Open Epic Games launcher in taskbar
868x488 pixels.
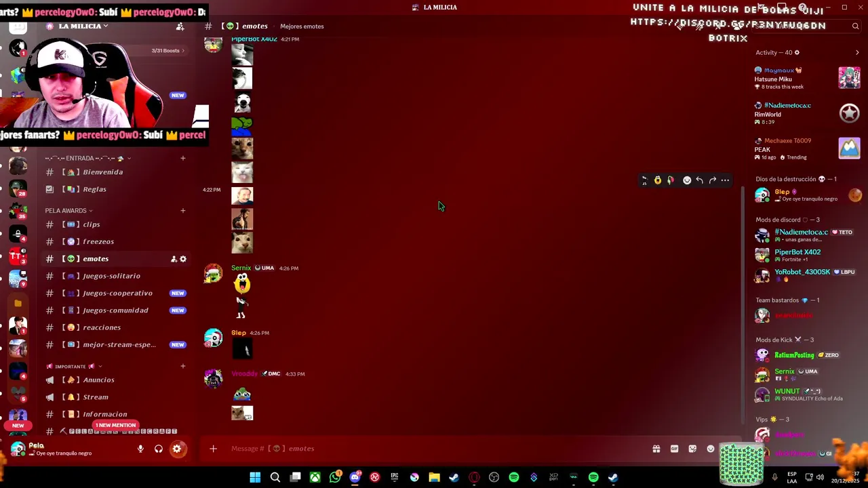point(395,478)
